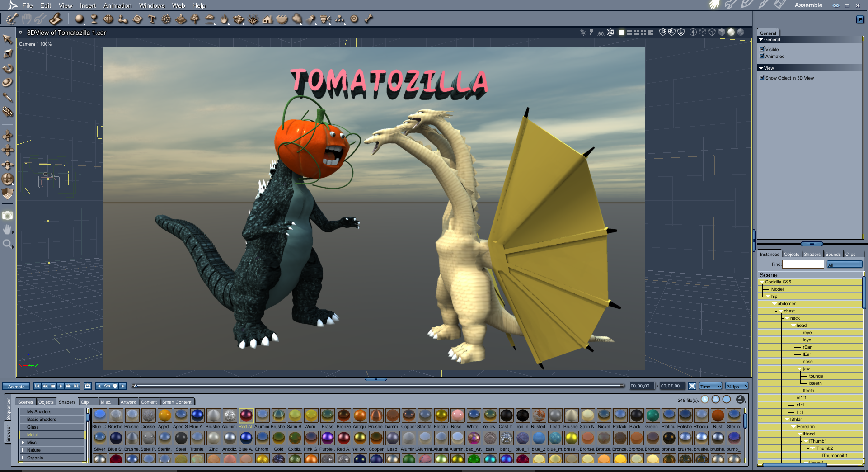Open the Texture room brush icon

[x=763, y=5]
